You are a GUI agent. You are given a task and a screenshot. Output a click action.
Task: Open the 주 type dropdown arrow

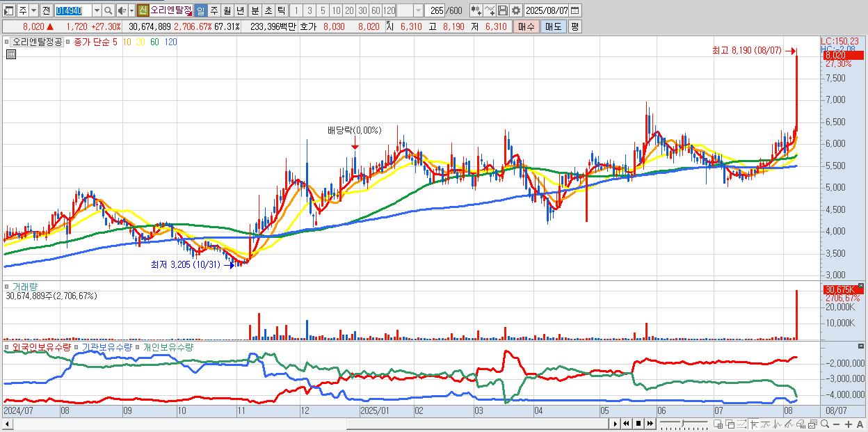33,11
